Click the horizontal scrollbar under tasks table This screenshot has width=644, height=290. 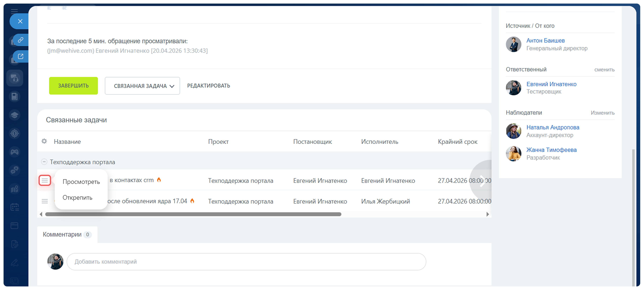point(193,214)
